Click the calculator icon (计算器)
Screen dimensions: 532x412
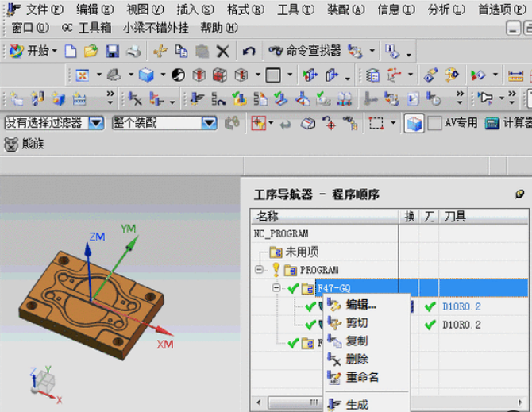[x=492, y=123]
